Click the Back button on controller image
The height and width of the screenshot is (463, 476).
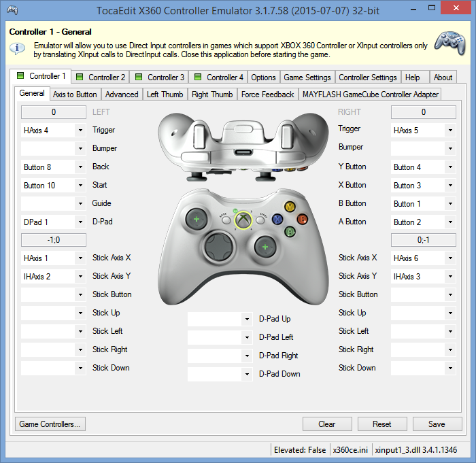point(226,220)
